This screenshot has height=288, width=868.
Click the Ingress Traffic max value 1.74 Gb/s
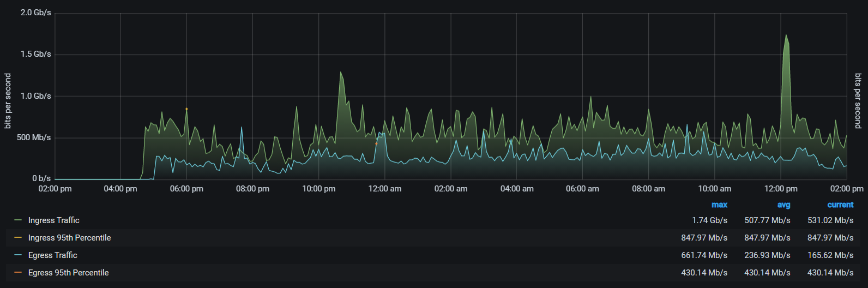709,220
